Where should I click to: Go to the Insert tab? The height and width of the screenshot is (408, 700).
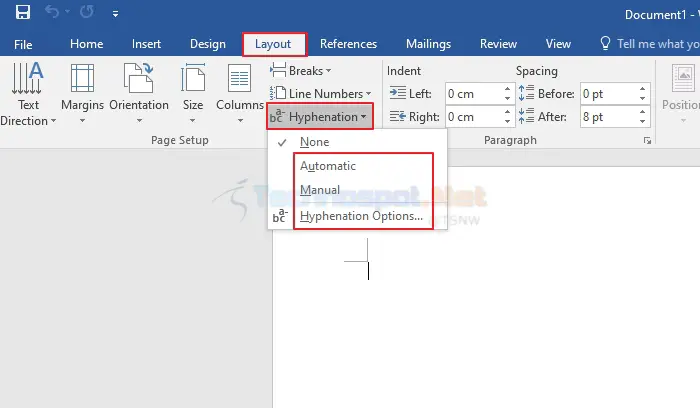tap(146, 44)
